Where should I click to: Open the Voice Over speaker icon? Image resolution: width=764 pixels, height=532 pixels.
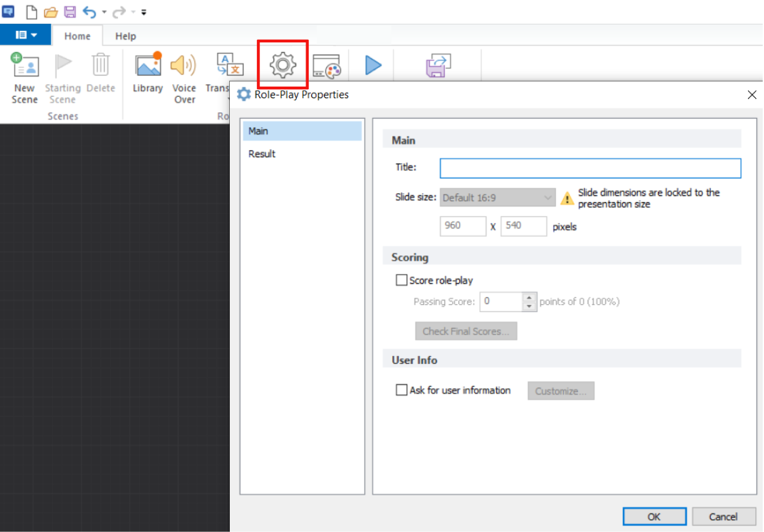[183, 65]
